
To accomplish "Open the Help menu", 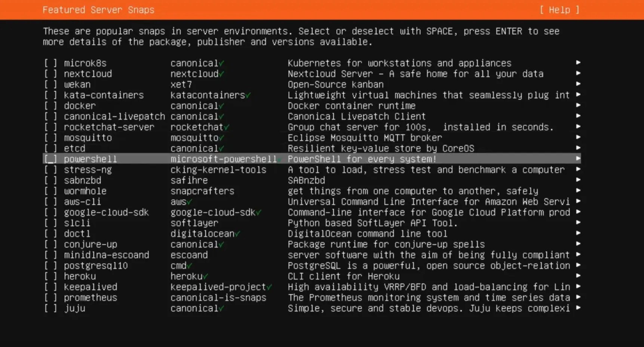I will pos(559,10).
